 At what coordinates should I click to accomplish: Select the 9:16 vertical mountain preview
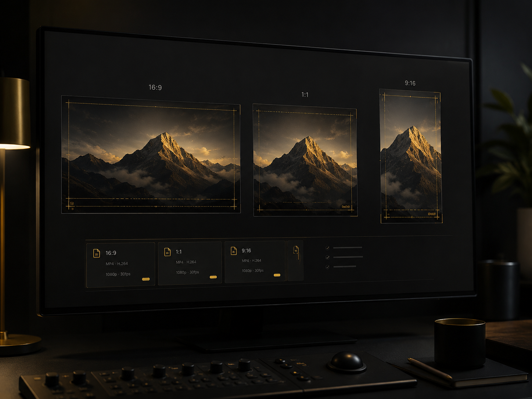click(x=411, y=156)
